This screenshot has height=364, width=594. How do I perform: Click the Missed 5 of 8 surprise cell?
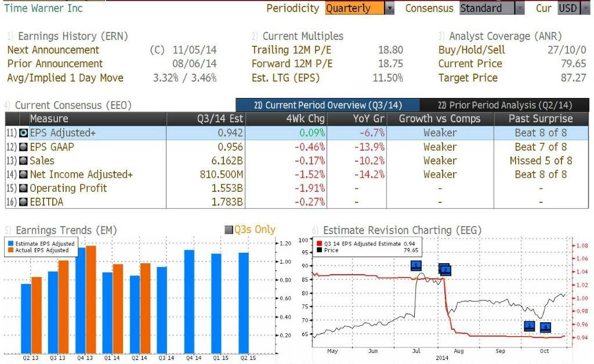click(541, 161)
